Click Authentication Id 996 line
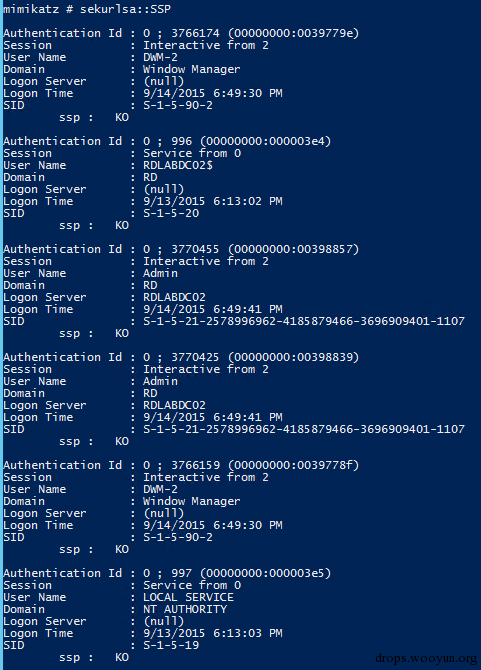This screenshot has width=481, height=670. [x=167, y=141]
